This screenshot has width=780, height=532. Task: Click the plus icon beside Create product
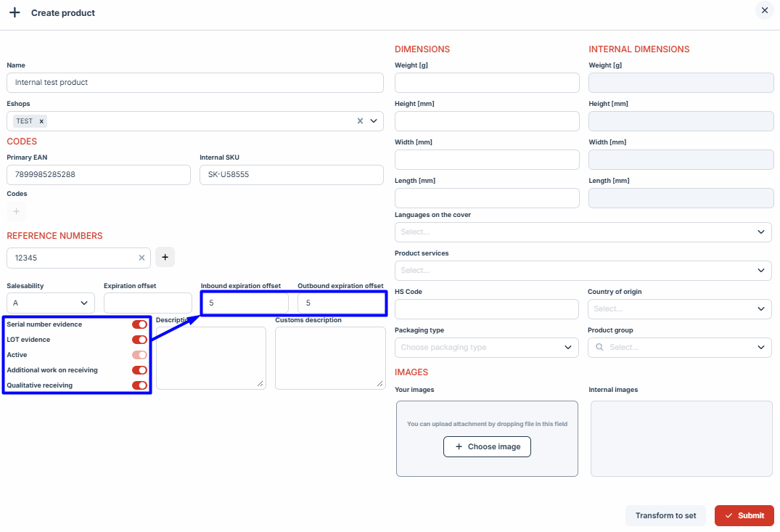(x=15, y=13)
